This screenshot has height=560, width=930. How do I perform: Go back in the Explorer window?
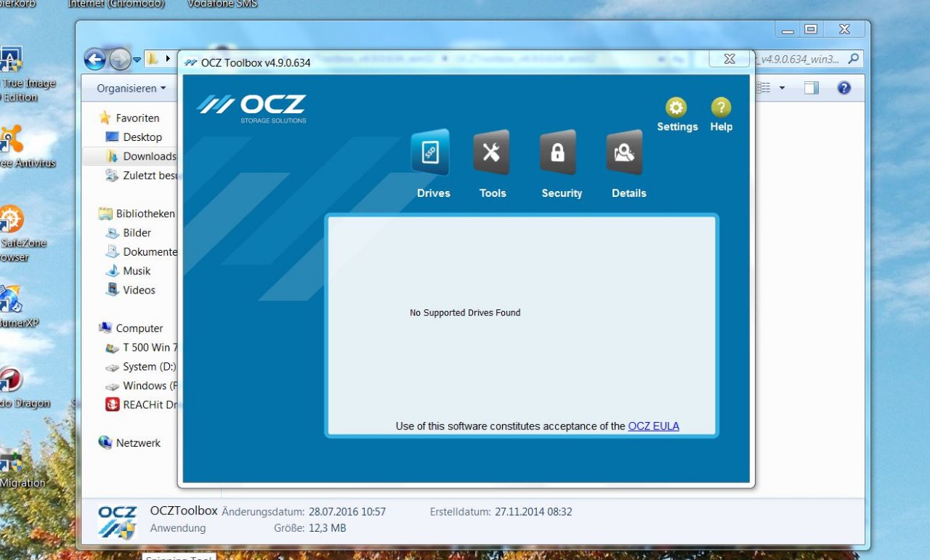tap(95, 59)
